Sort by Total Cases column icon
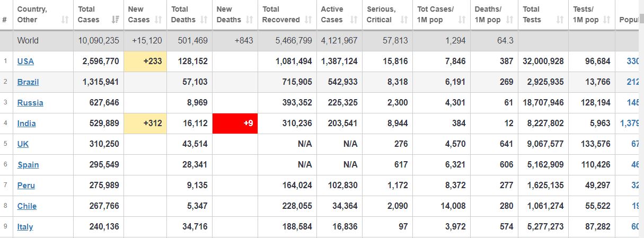644x238 pixels. pos(115,20)
